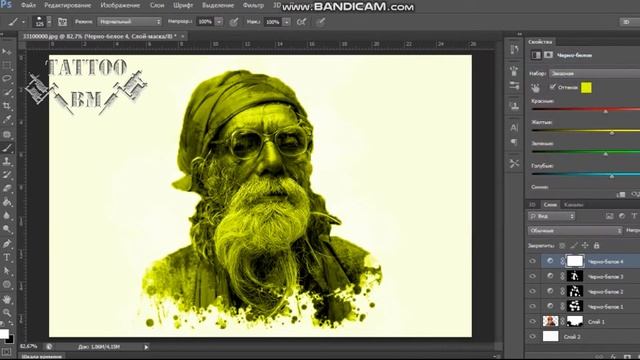Select the Lasso tool
This screenshot has height=360, width=640.
[x=7, y=78]
